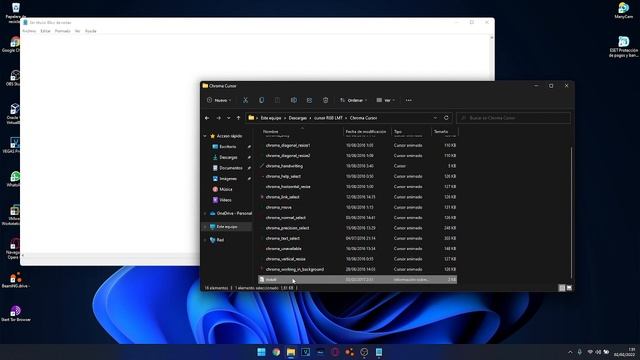Open the Nuevo dropdown in Explorer toolbar

219,100
